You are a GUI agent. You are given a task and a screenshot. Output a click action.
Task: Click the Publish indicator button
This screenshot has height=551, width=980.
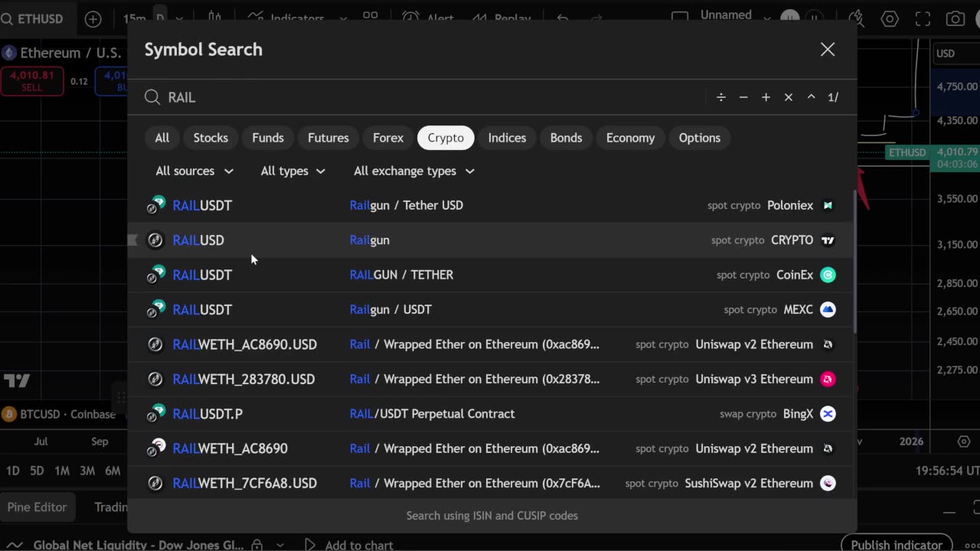(897, 545)
